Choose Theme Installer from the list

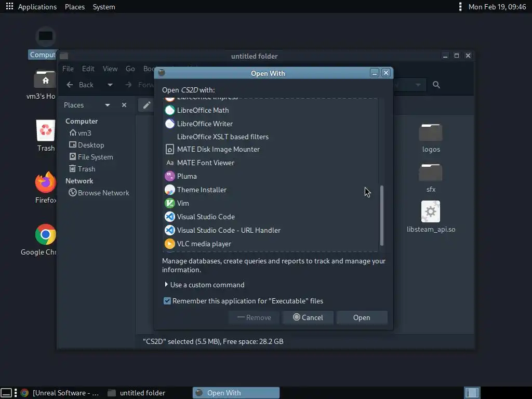271,190
